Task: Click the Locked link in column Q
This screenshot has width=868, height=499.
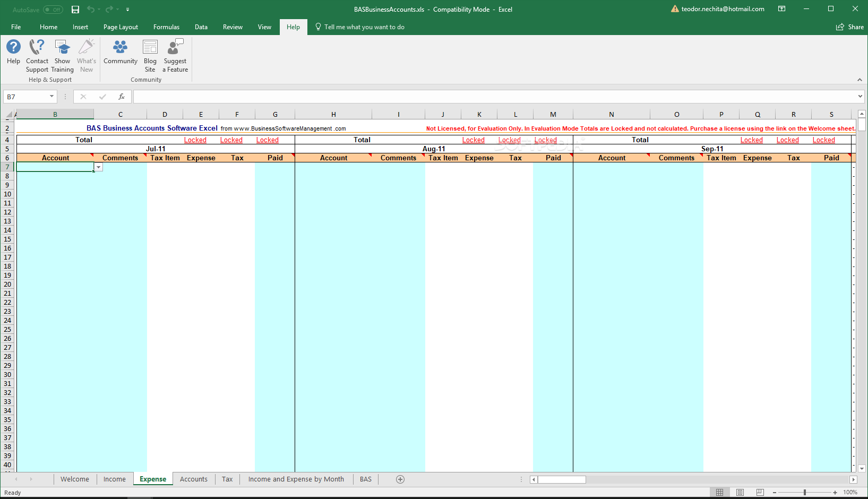Action: click(752, 140)
